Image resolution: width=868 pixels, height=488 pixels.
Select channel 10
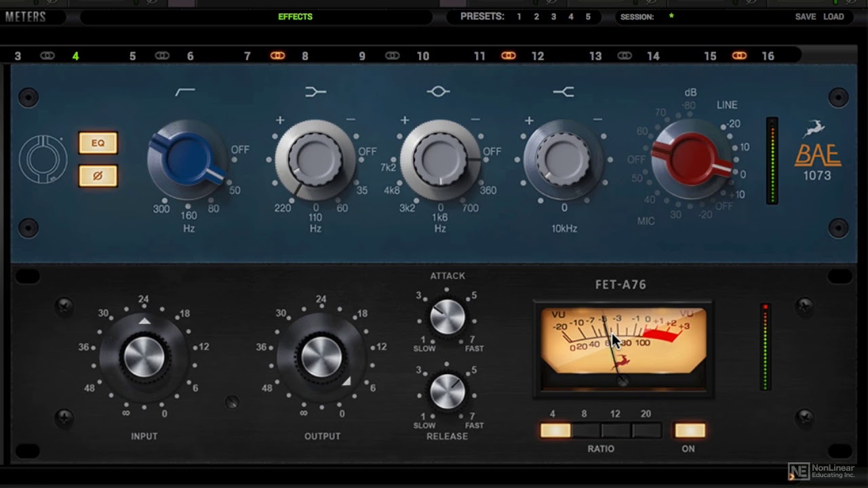(x=423, y=56)
